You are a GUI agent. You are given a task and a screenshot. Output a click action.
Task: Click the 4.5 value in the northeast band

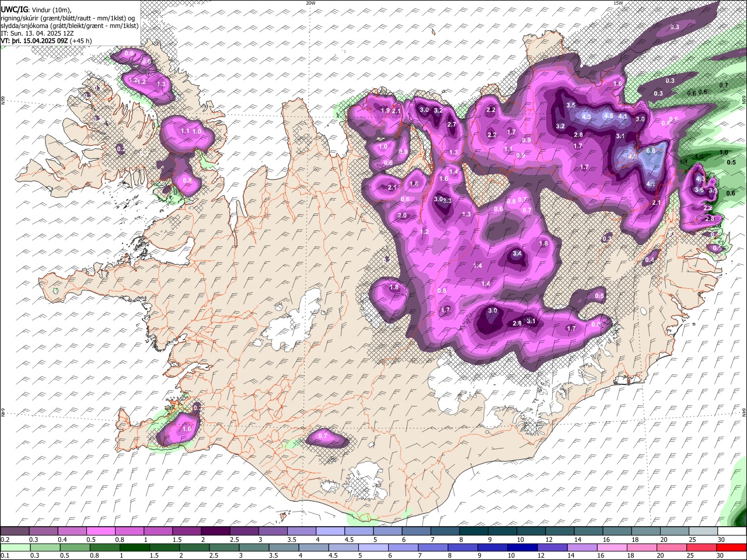[609, 116]
